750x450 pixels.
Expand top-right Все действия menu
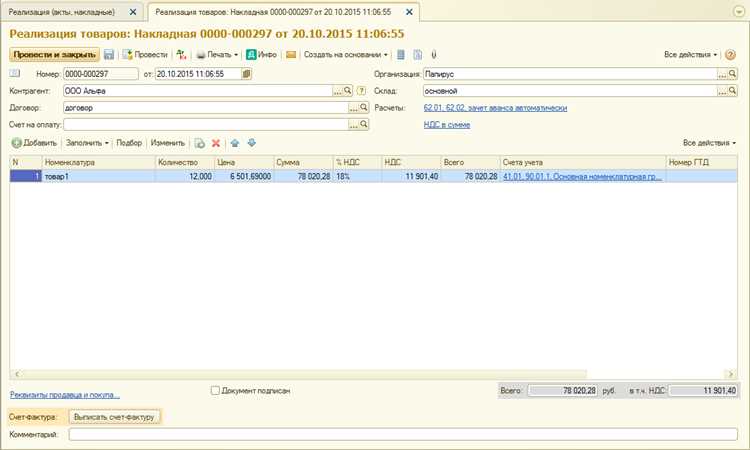point(691,55)
